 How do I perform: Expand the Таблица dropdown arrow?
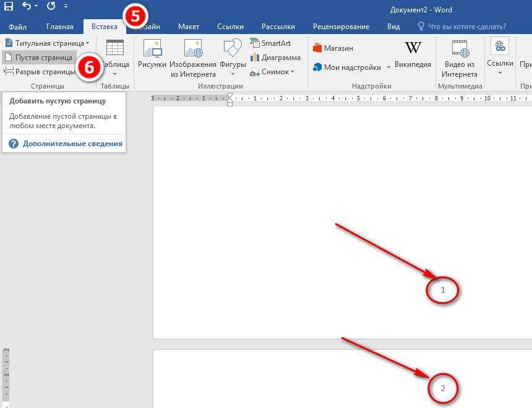pos(114,74)
